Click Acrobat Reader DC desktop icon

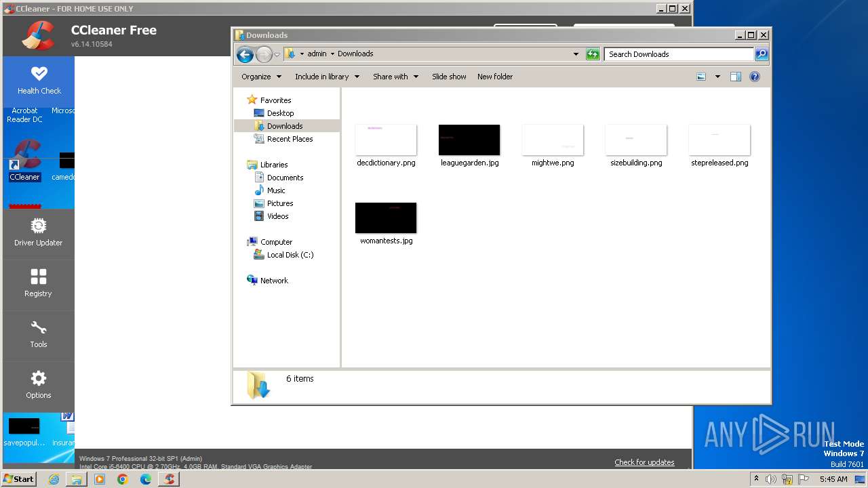tap(24, 115)
